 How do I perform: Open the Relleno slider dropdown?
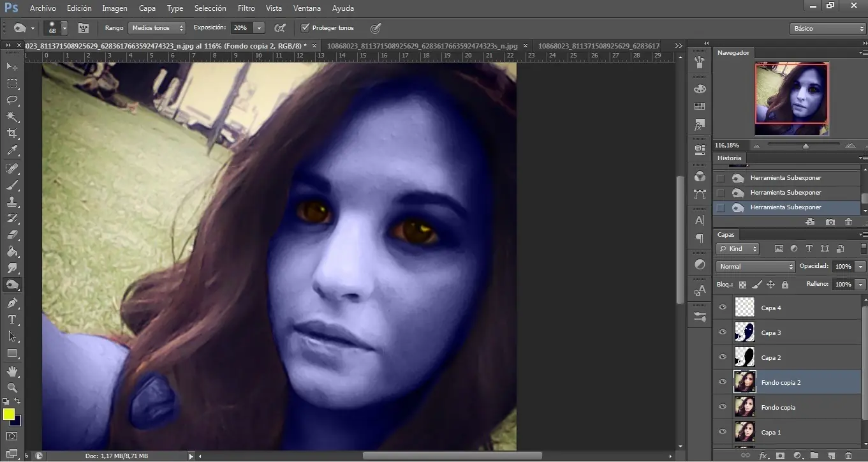[x=861, y=284]
